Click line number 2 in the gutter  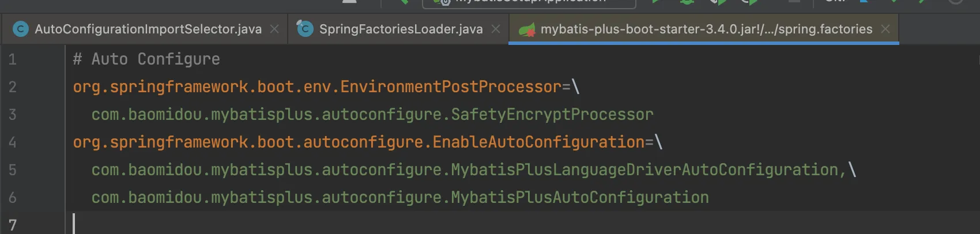tap(13, 87)
